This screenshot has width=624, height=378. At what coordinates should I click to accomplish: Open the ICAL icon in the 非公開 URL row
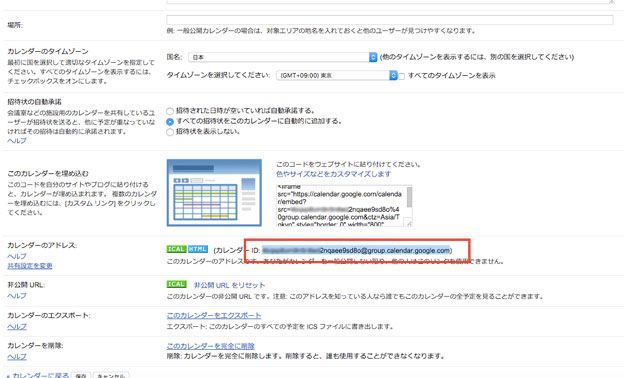[x=176, y=284]
